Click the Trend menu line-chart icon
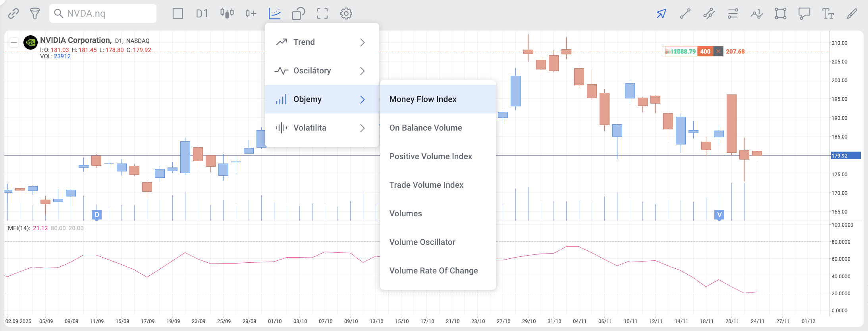This screenshot has height=331, width=868. click(282, 42)
